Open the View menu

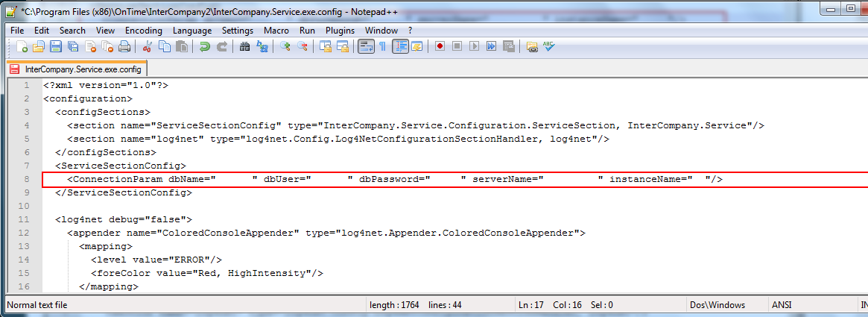[105, 31]
